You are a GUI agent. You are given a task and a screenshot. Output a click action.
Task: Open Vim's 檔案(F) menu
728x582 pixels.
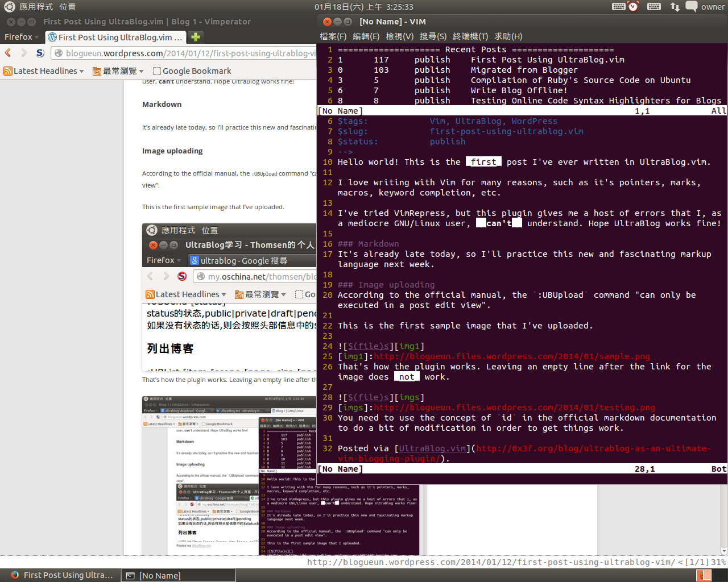[333, 36]
